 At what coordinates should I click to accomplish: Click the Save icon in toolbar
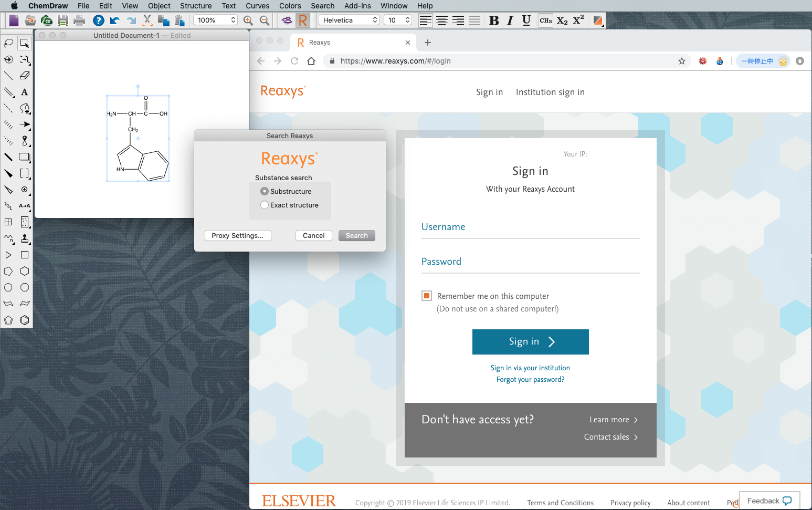point(63,20)
